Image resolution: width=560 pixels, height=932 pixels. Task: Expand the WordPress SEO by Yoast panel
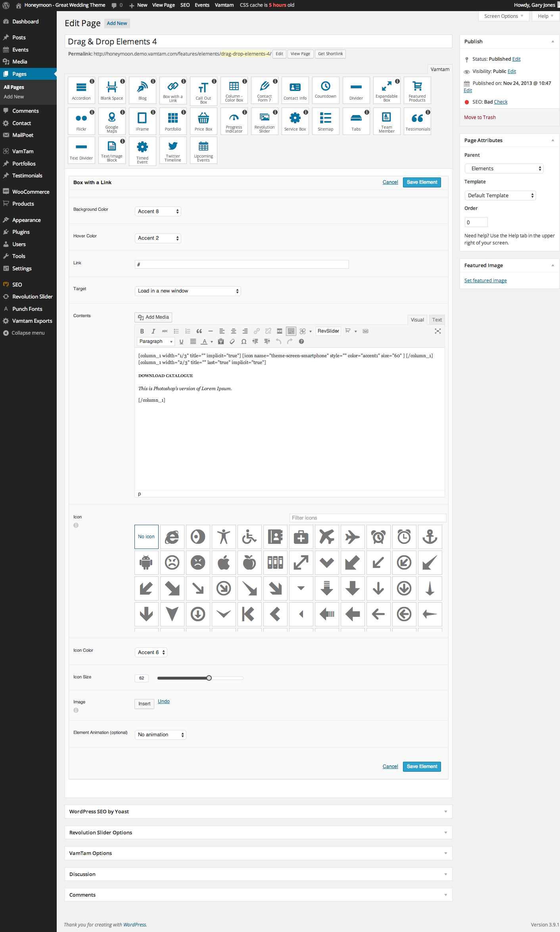pos(258,811)
